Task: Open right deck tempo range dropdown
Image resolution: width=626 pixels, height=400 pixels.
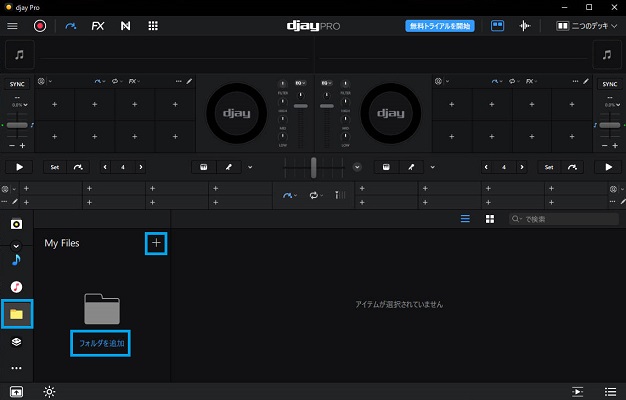Action: [x=612, y=105]
